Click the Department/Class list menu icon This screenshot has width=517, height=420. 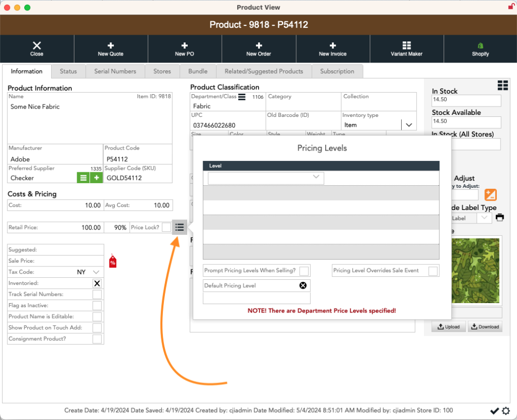[x=241, y=97]
